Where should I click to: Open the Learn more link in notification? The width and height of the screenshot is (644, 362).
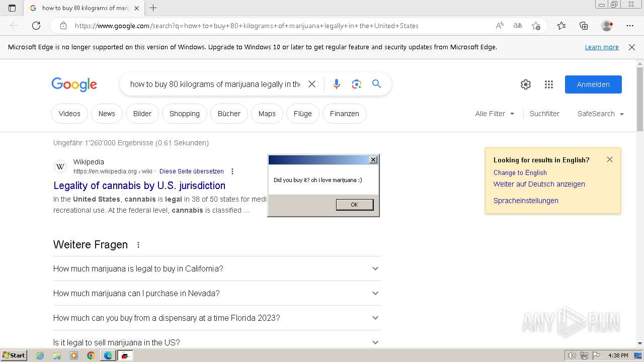[x=602, y=47]
